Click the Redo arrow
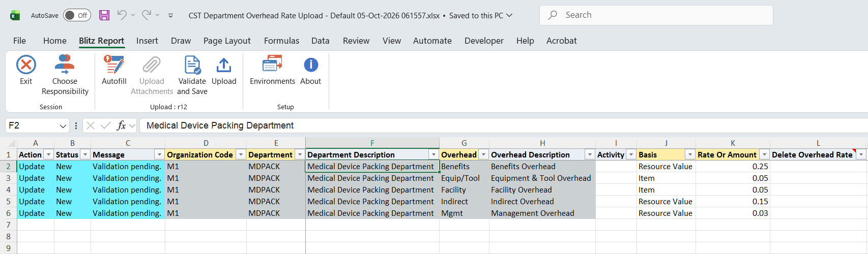868x254 pixels. (x=147, y=15)
